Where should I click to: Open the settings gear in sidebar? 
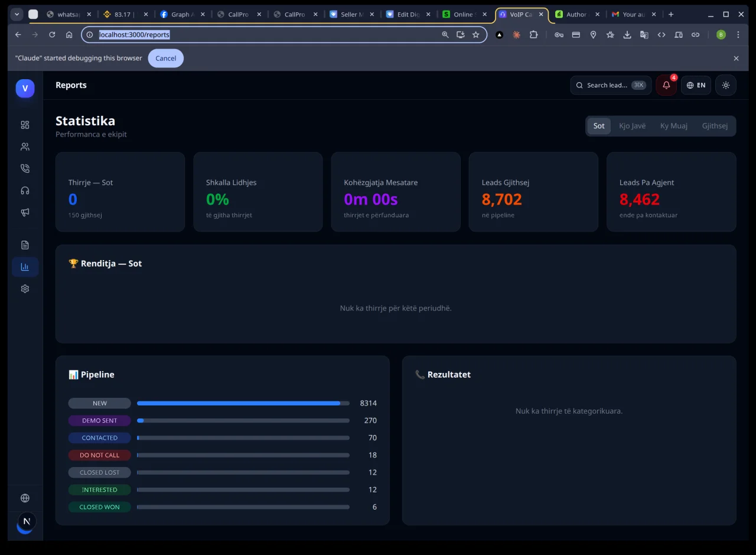pos(25,288)
